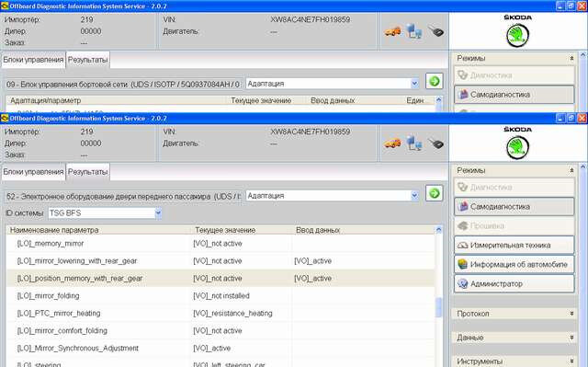Select the [LO]_mirror_folding parameter row
This screenshot has height=367, width=588.
[x=220, y=295]
